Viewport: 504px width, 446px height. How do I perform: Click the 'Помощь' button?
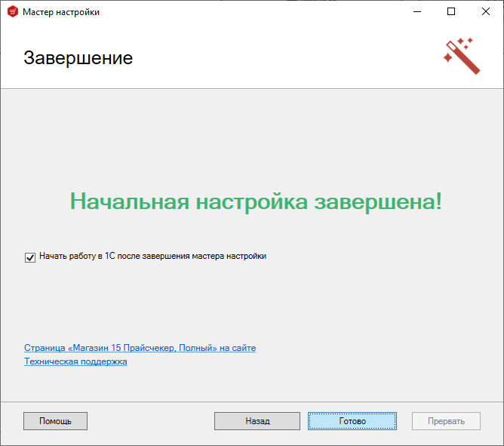pos(55,421)
